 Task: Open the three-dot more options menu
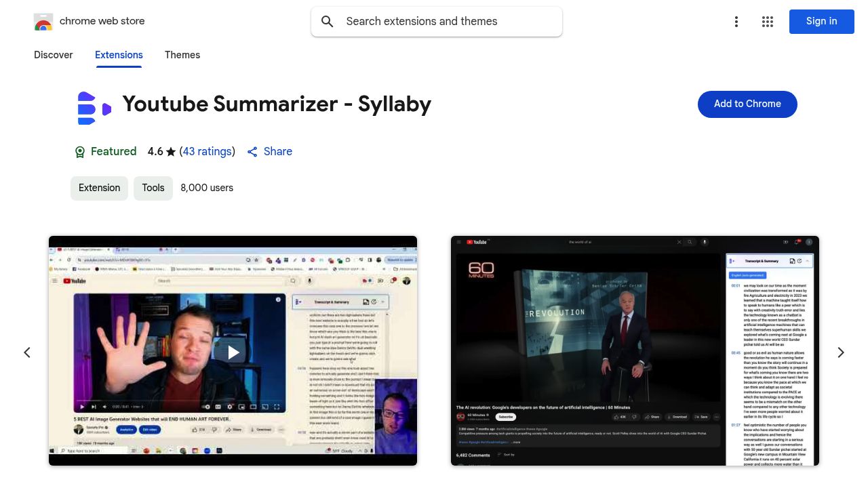(736, 22)
